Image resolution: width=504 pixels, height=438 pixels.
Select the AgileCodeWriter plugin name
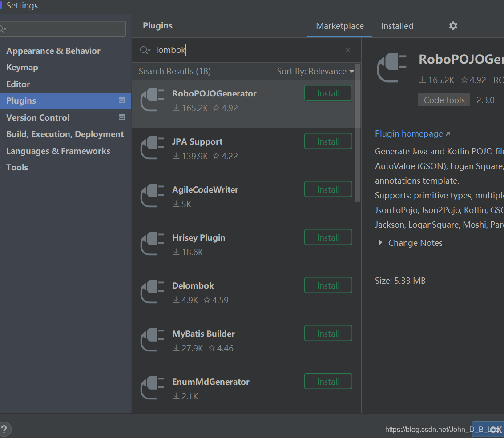click(x=205, y=189)
